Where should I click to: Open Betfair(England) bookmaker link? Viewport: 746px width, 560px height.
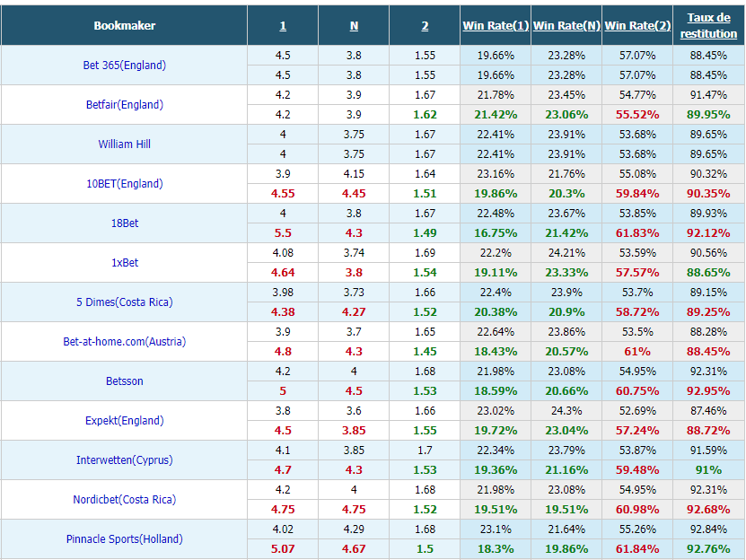click(124, 105)
